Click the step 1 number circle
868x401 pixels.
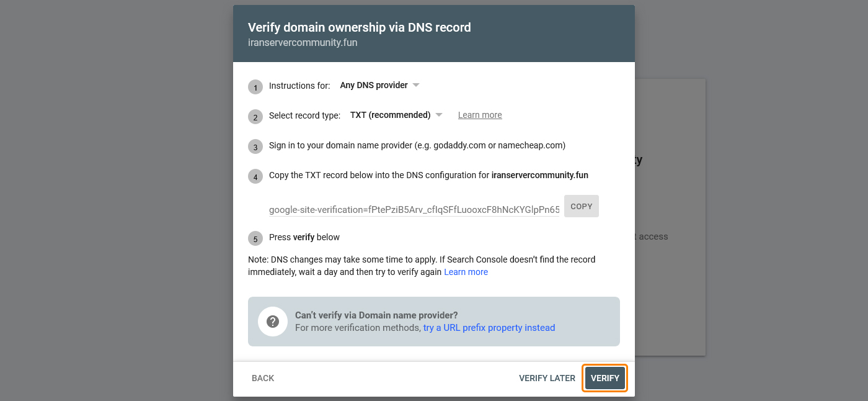(x=255, y=87)
